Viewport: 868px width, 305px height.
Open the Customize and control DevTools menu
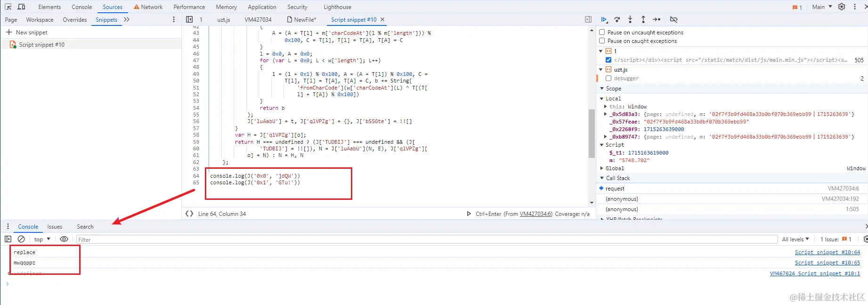point(855,7)
